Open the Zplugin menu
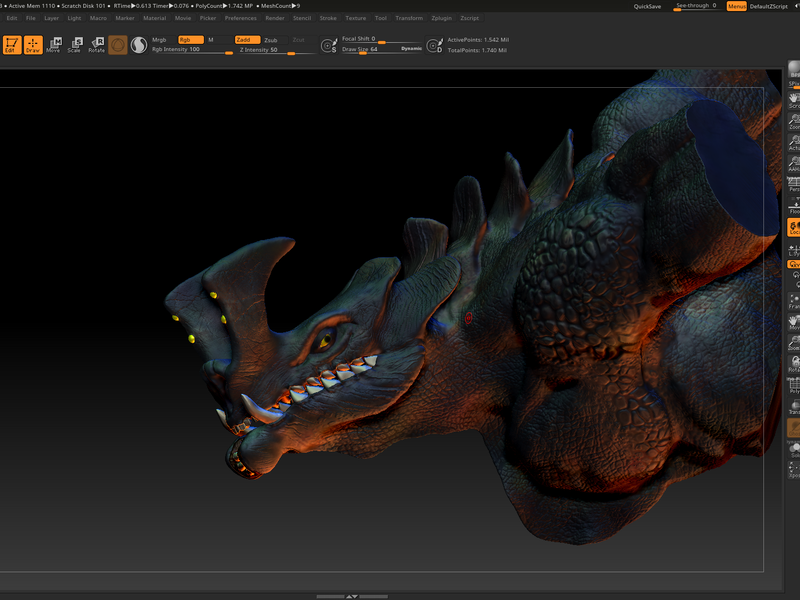Image resolution: width=800 pixels, height=600 pixels. click(441, 18)
